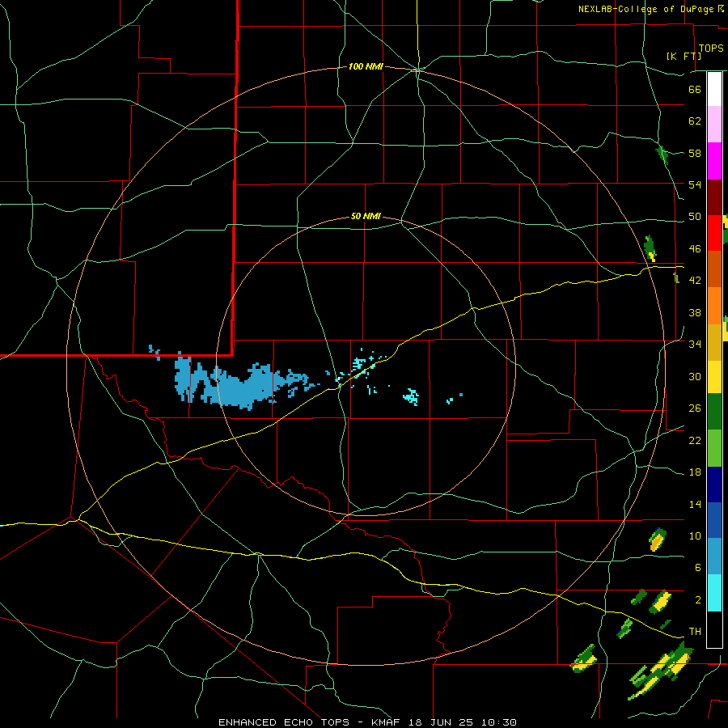Click the 50 NMI range ring label
This screenshot has width=728, height=728.
pos(366,216)
